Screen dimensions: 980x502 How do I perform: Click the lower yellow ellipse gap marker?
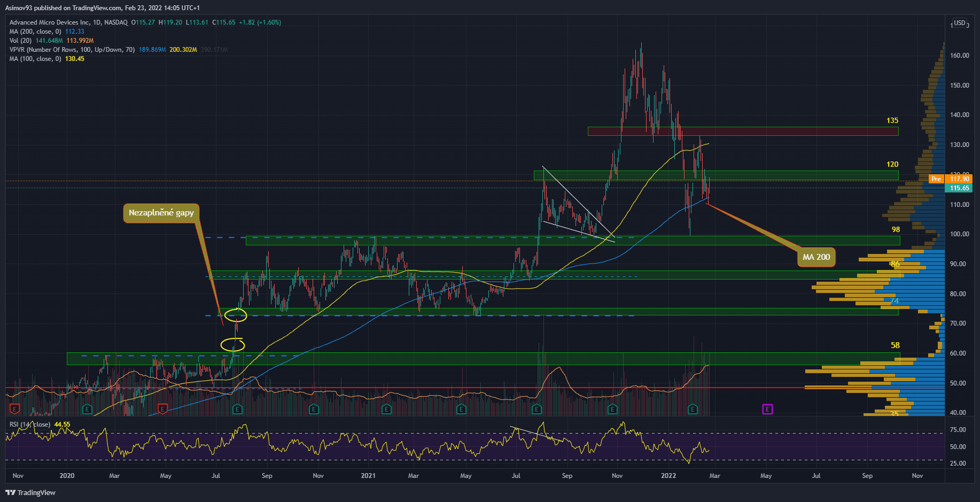(233, 345)
